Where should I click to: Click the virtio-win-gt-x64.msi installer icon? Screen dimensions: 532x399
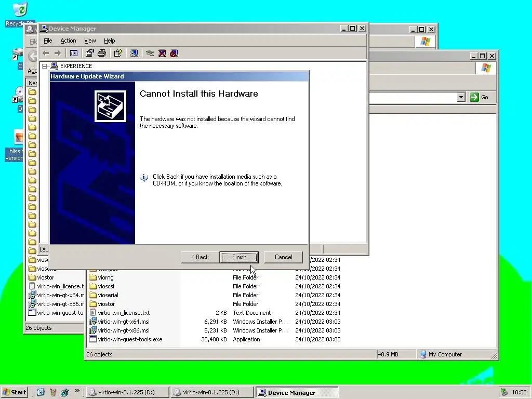[92, 322]
